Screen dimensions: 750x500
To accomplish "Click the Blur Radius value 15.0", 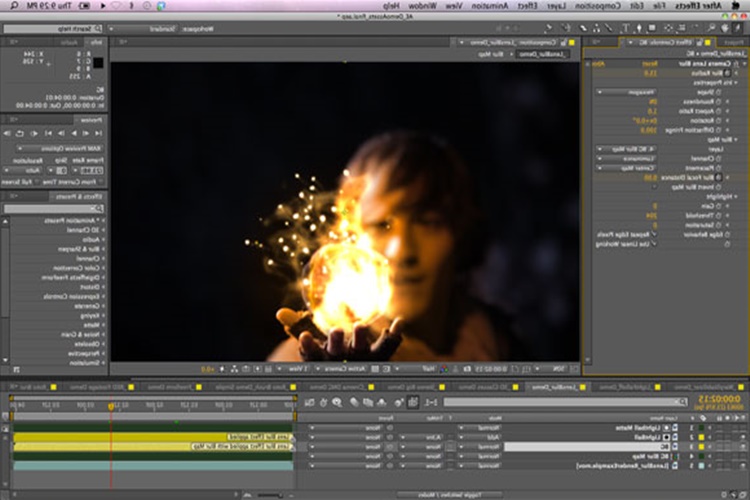I will (x=651, y=73).
